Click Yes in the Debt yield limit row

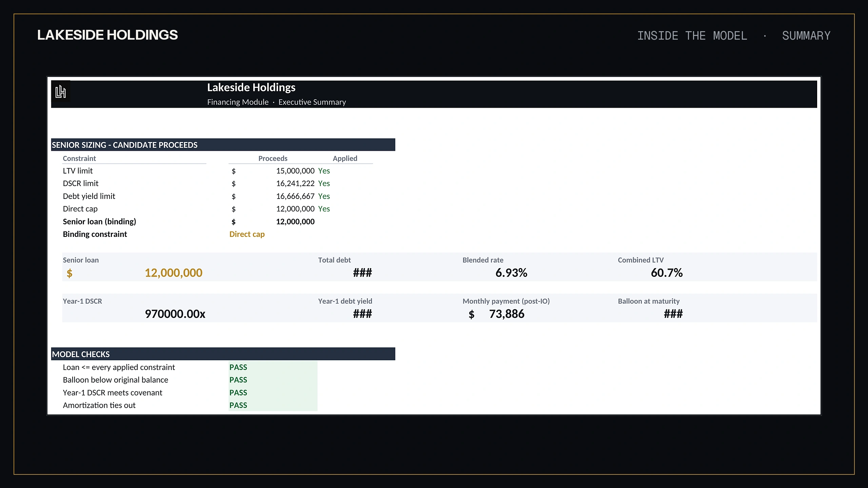tap(324, 196)
